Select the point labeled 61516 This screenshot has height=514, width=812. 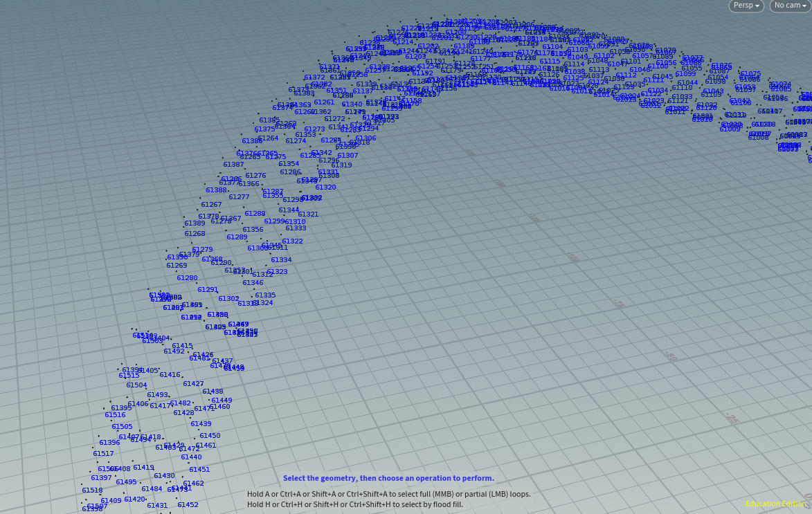click(x=115, y=415)
